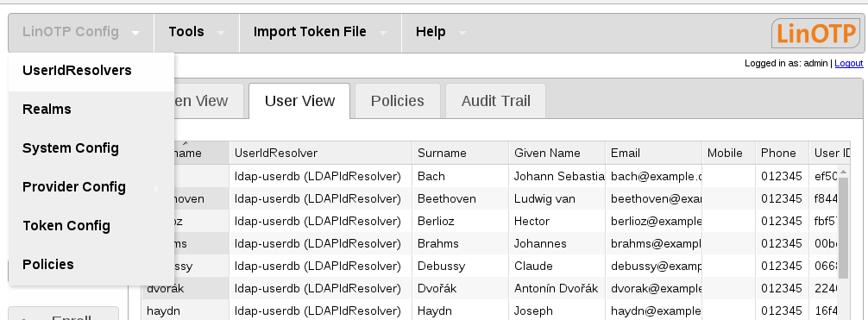Expand the Import Token File arrow
This screenshot has width=868, height=320.
point(383,34)
